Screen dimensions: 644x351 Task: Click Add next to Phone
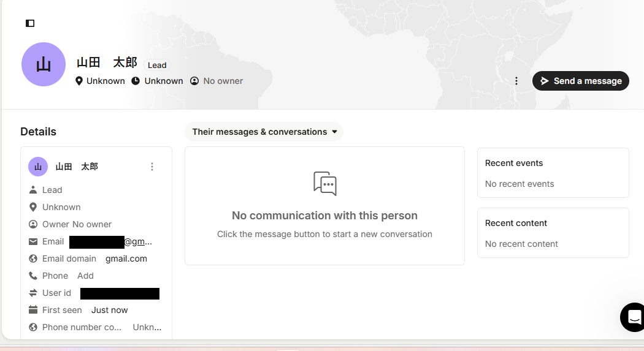coord(85,276)
